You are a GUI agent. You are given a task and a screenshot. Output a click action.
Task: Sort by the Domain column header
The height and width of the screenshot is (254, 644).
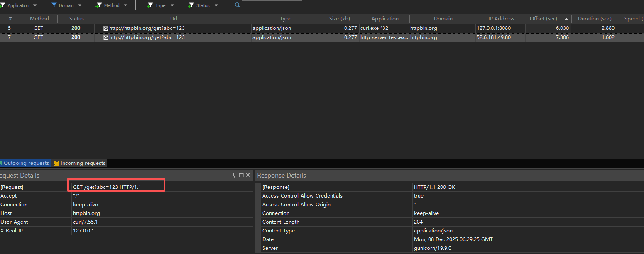(x=443, y=19)
